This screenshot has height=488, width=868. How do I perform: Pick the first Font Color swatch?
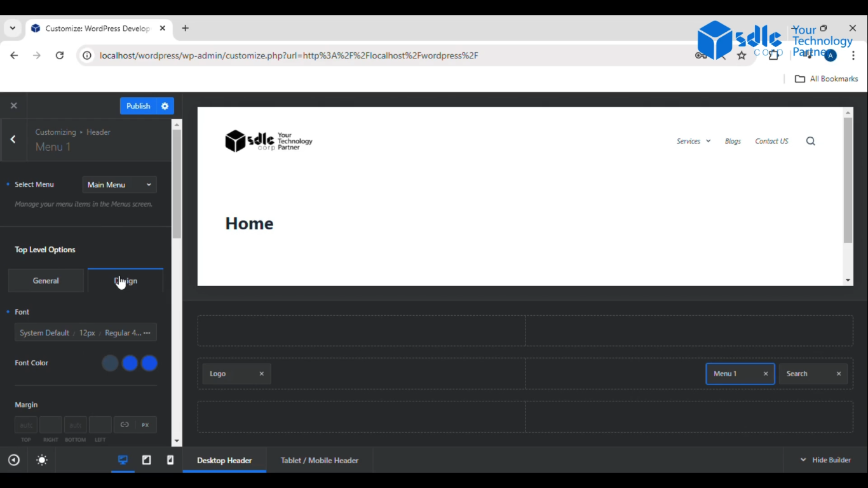[x=110, y=363]
